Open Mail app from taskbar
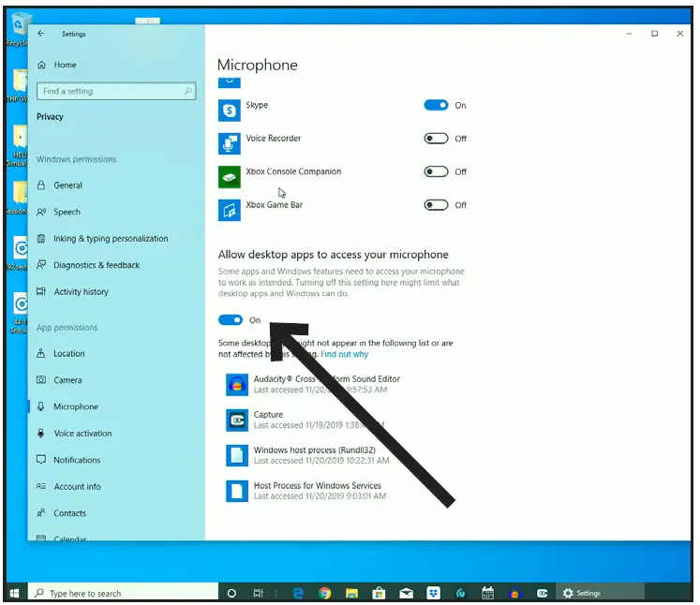 (x=407, y=593)
